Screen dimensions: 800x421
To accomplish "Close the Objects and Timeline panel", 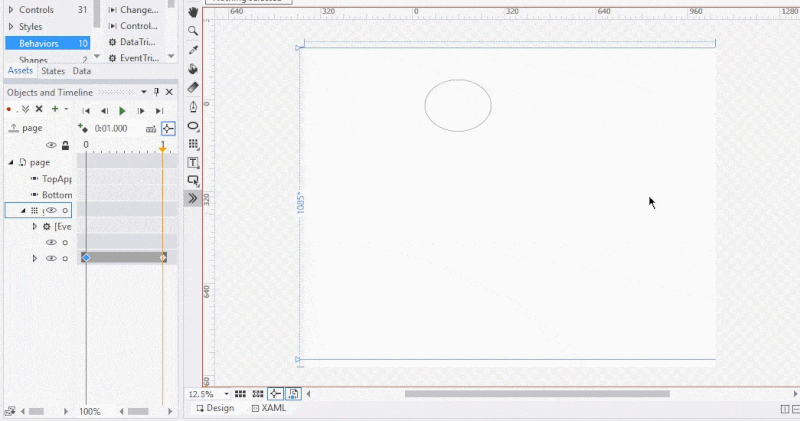I will click(x=169, y=92).
